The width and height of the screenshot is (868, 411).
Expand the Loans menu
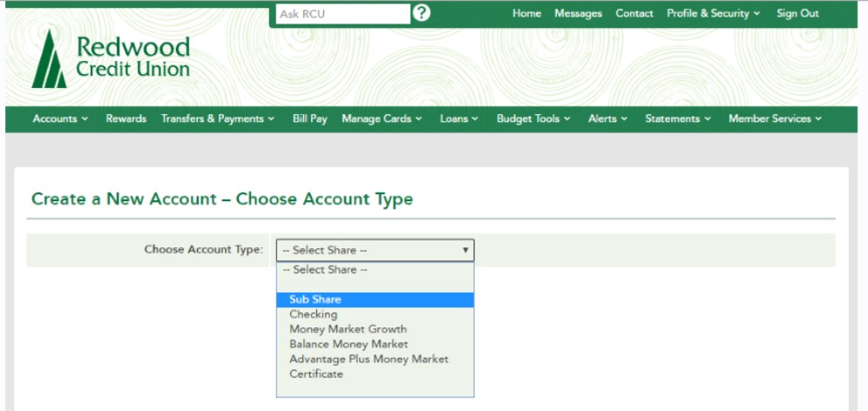point(459,118)
